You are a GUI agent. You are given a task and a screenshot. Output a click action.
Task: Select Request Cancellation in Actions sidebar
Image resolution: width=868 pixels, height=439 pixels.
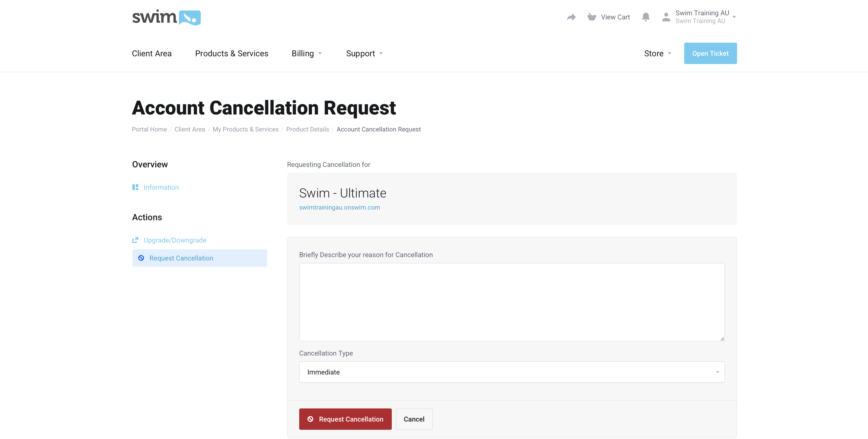tap(200, 258)
